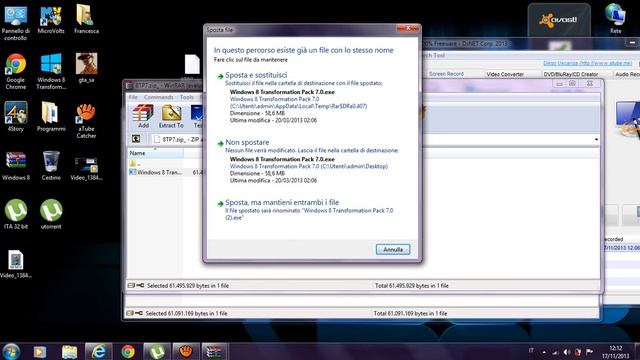Open Chrome from taskbar
640x360 pixels.
128,351
